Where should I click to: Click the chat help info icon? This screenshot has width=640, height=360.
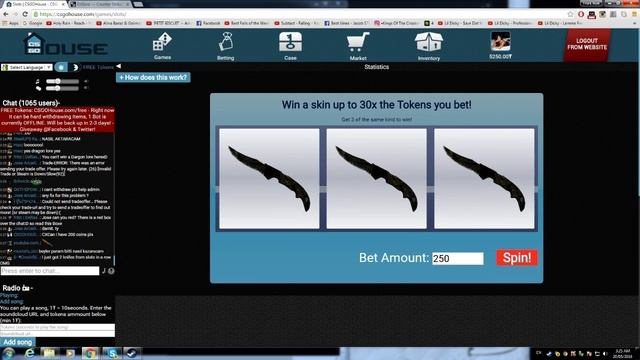(x=111, y=271)
